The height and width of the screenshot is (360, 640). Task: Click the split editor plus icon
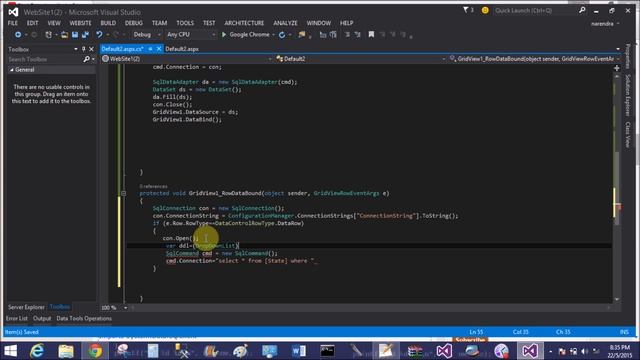tap(617, 68)
